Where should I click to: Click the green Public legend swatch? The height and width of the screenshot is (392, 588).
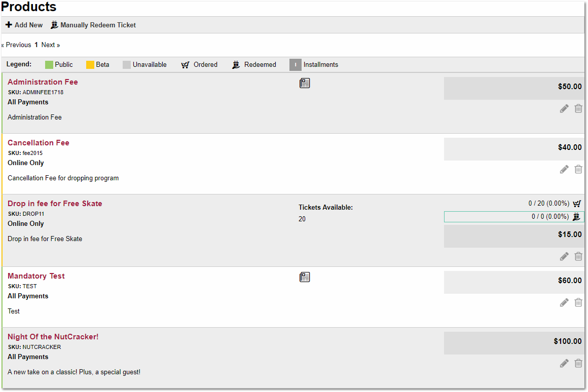(x=49, y=65)
